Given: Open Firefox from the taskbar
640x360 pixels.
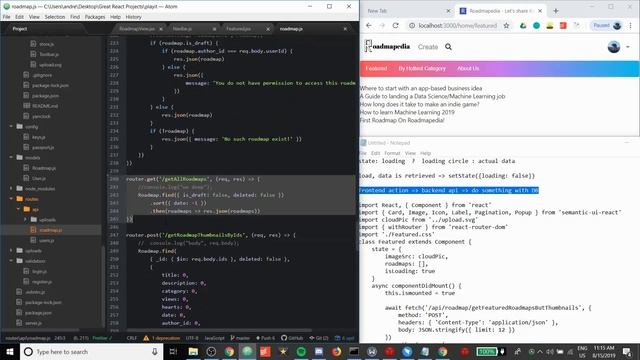Looking at the screenshot, I should click(x=337, y=351).
